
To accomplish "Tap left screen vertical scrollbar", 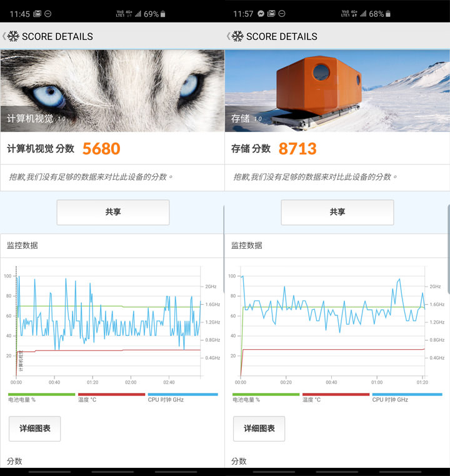I will (x=224, y=249).
